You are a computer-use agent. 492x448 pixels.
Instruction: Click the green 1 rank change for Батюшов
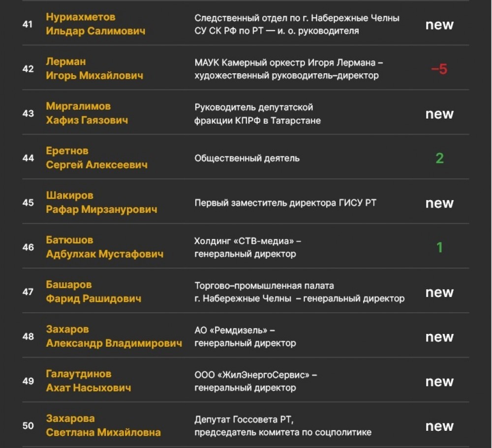(x=439, y=247)
